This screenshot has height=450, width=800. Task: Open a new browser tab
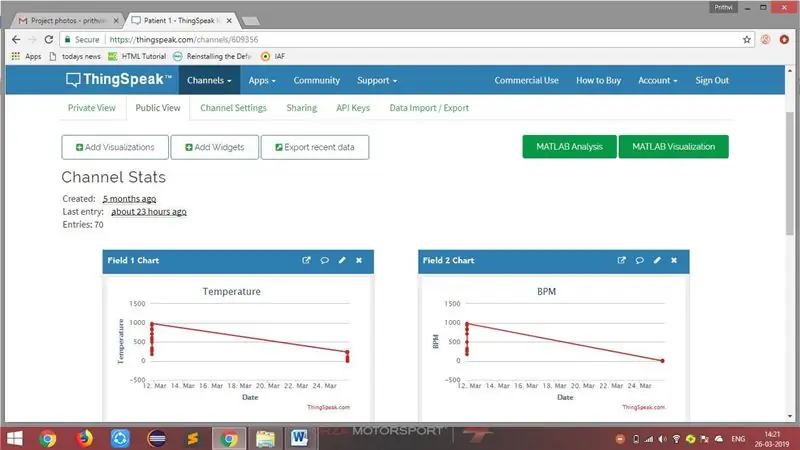point(251,21)
